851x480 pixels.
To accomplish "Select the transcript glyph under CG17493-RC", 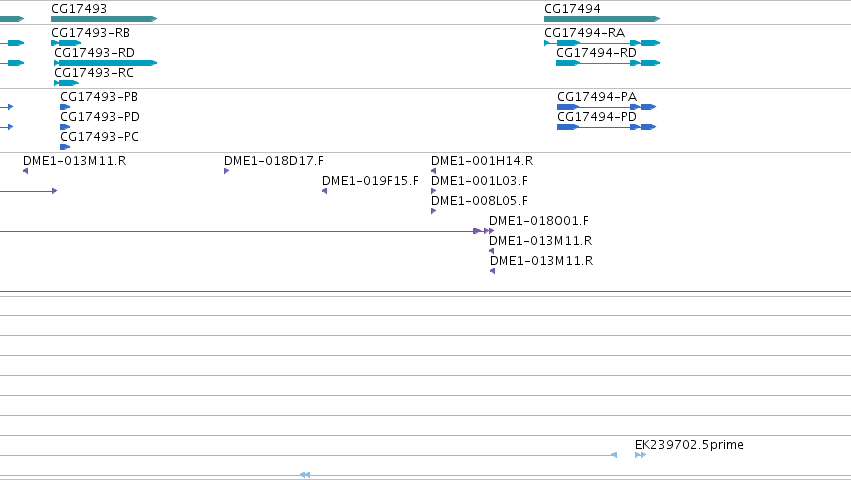I will click(67, 83).
